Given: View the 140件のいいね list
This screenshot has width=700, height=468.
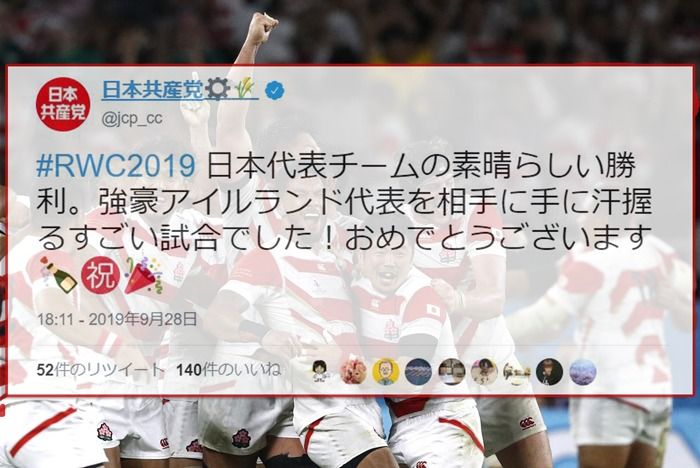Looking at the screenshot, I should [229, 370].
